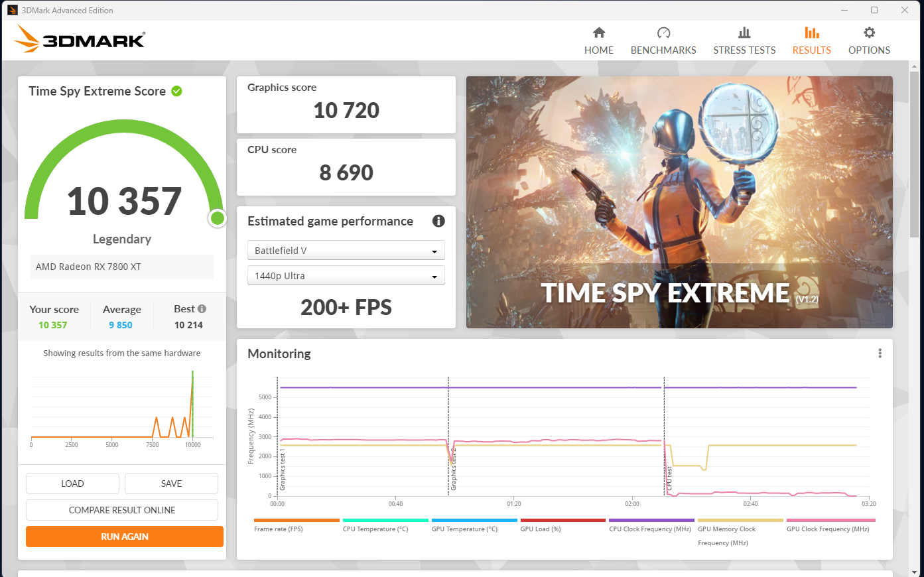Click Your score value 10 357
Screen dimensions: 924x577
click(53, 325)
